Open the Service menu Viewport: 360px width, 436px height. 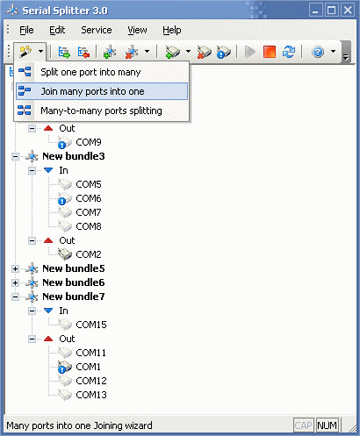pos(96,30)
